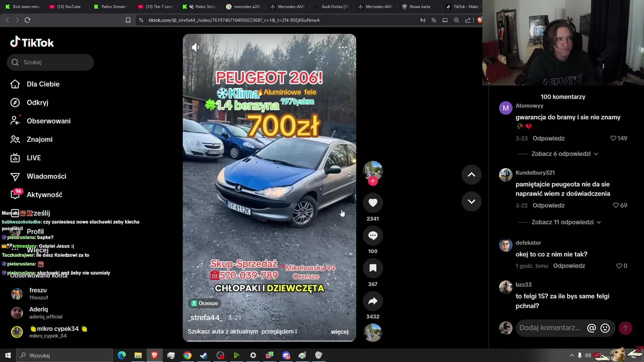Click the bookmark icon left of the URL
Screen dimensions: 644x362
[128, 20]
